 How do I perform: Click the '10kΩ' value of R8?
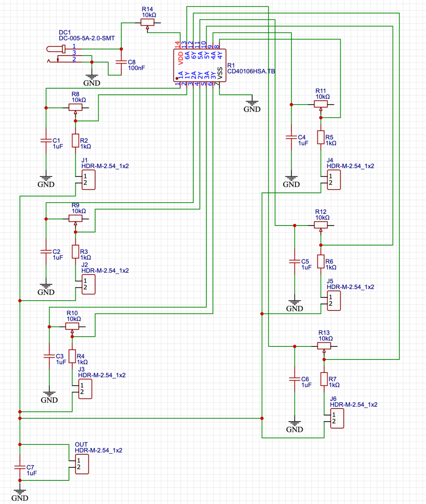(x=79, y=100)
